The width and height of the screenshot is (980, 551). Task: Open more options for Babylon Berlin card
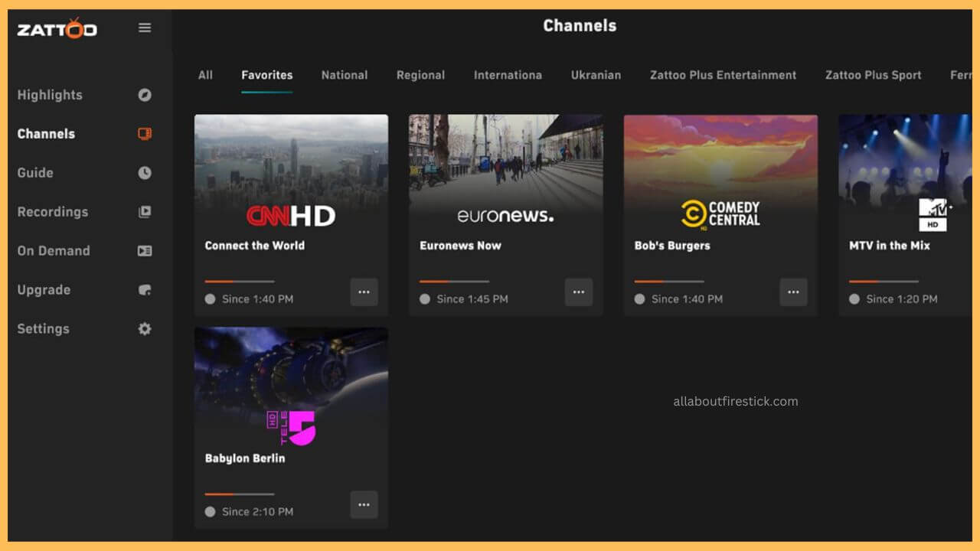pyautogui.click(x=364, y=505)
